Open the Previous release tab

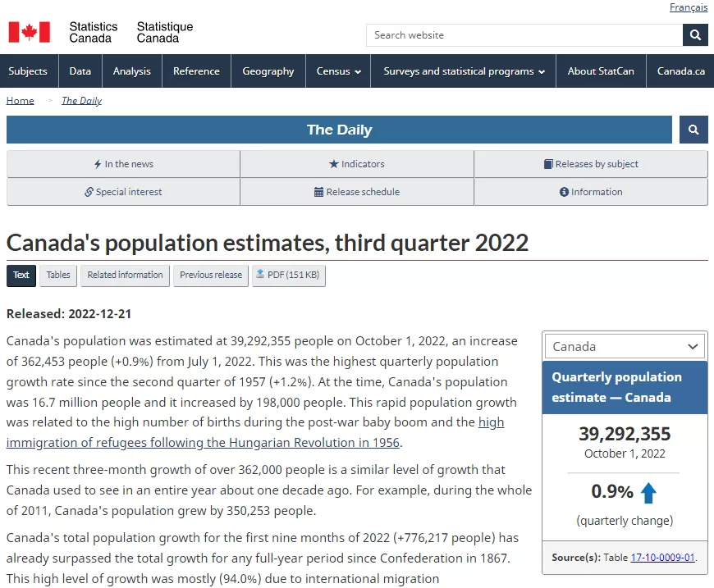click(x=211, y=276)
